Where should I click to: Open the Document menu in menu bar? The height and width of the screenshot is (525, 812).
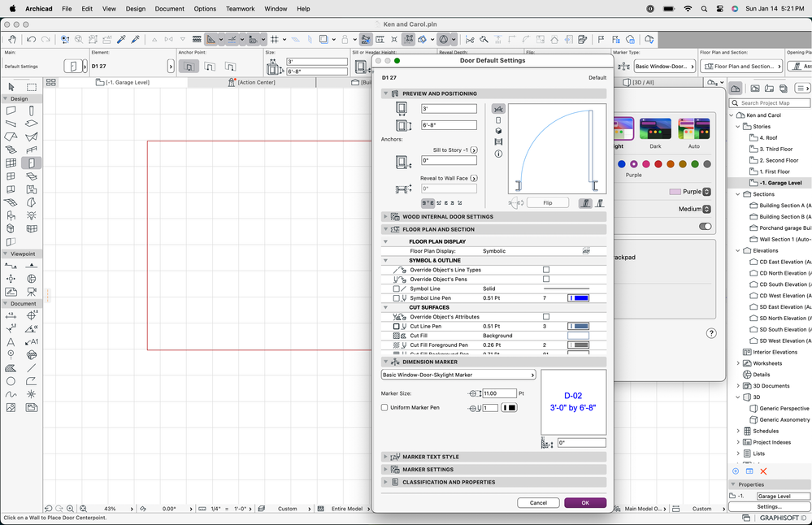[x=169, y=8]
